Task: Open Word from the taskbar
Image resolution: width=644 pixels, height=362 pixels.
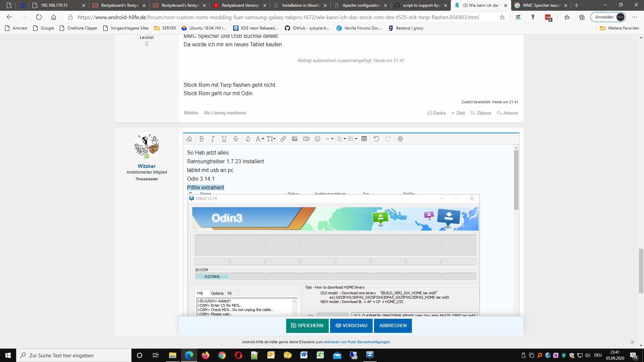Action: pos(304,355)
